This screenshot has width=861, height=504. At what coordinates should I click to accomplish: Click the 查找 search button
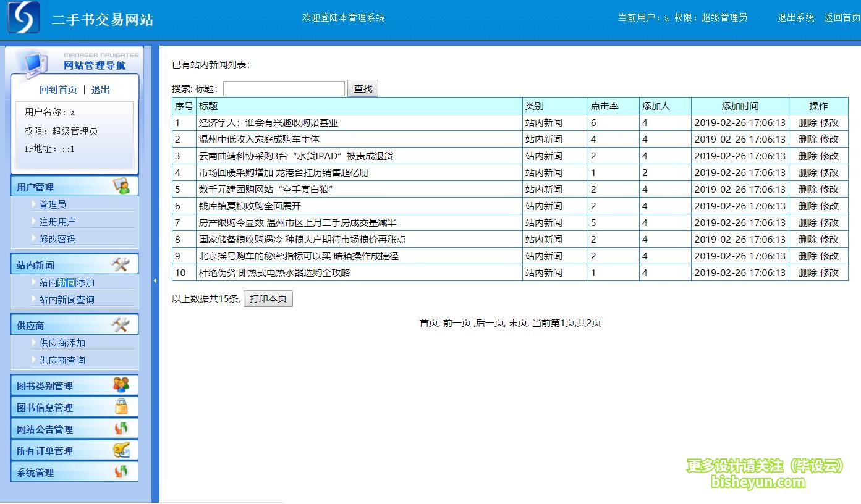coord(363,89)
